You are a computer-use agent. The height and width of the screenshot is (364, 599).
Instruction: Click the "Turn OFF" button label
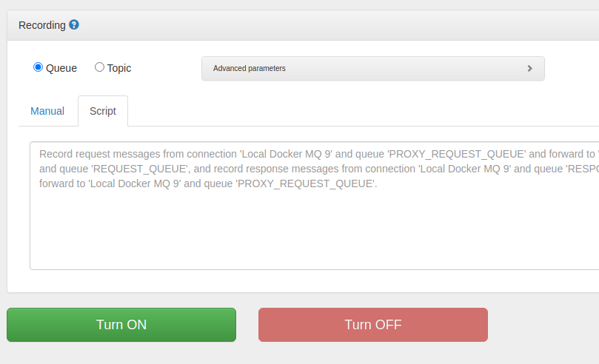pos(373,325)
